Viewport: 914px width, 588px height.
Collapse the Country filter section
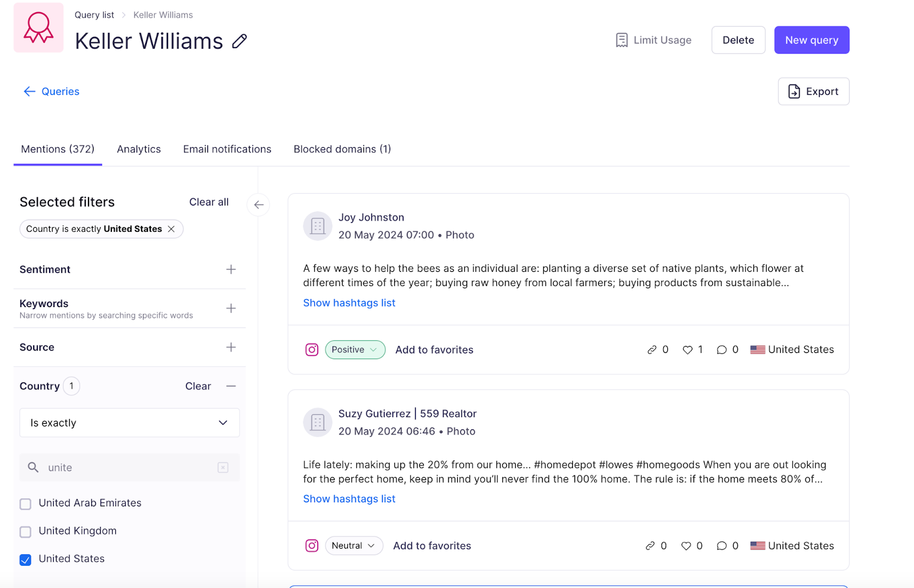[231, 386]
